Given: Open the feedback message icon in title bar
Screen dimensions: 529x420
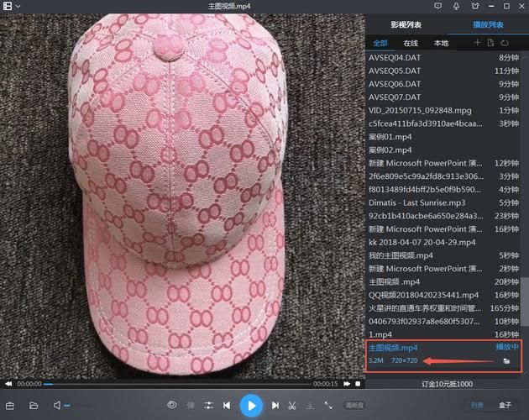Looking at the screenshot, I should (438, 6).
